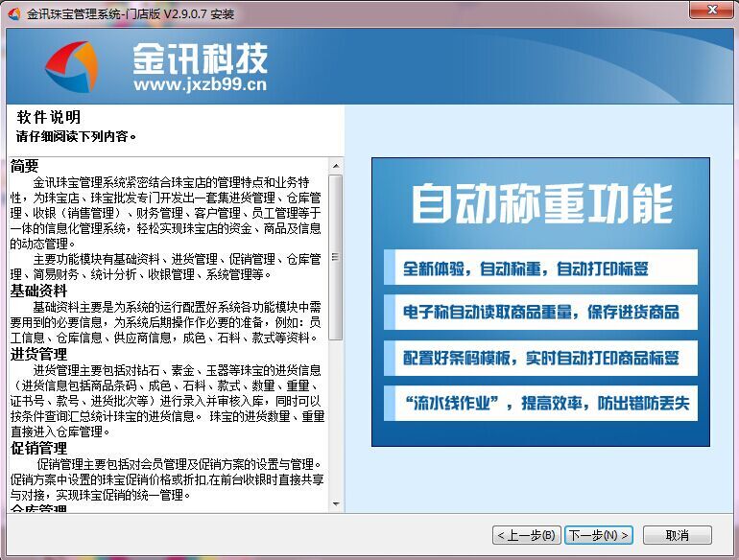Viewport: 739px width, 560px height.
Task: Click the 电子称自动读取商品重量 feature bar
Action: coord(540,312)
